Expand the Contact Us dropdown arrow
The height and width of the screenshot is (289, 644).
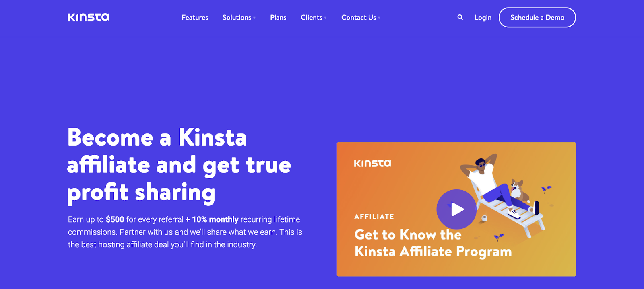pos(379,18)
